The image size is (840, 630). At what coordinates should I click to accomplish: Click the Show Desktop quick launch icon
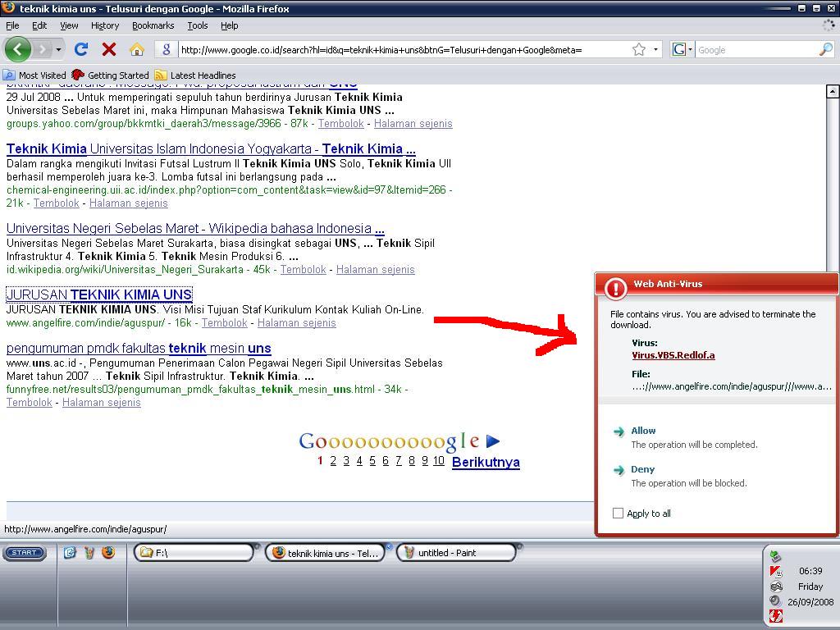pos(70,552)
